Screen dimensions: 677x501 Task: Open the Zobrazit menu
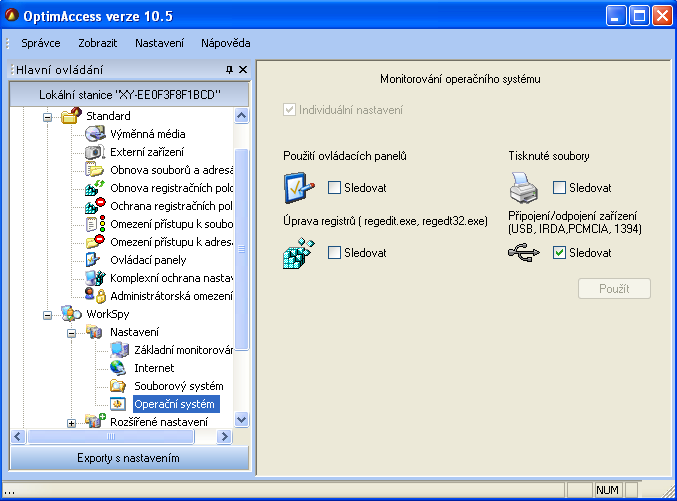(98, 43)
